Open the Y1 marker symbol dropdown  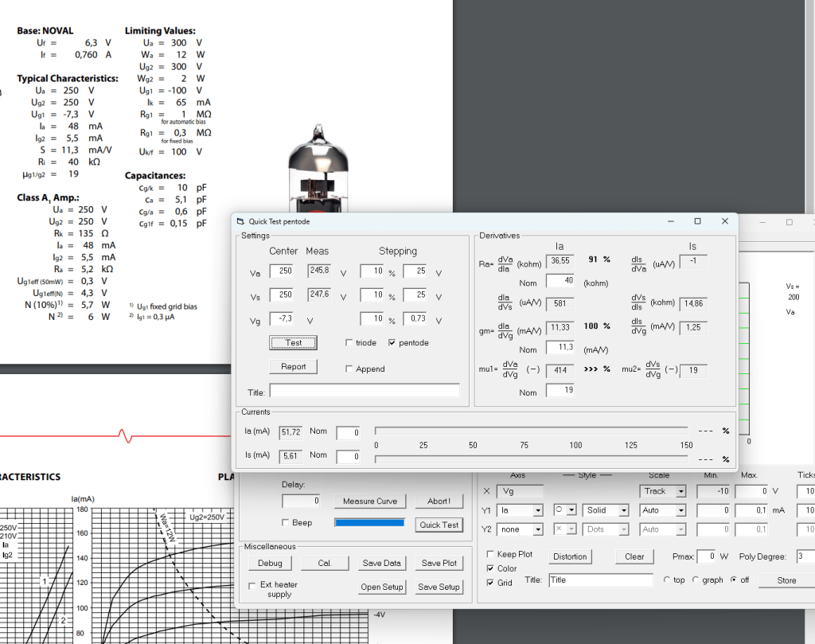click(571, 510)
